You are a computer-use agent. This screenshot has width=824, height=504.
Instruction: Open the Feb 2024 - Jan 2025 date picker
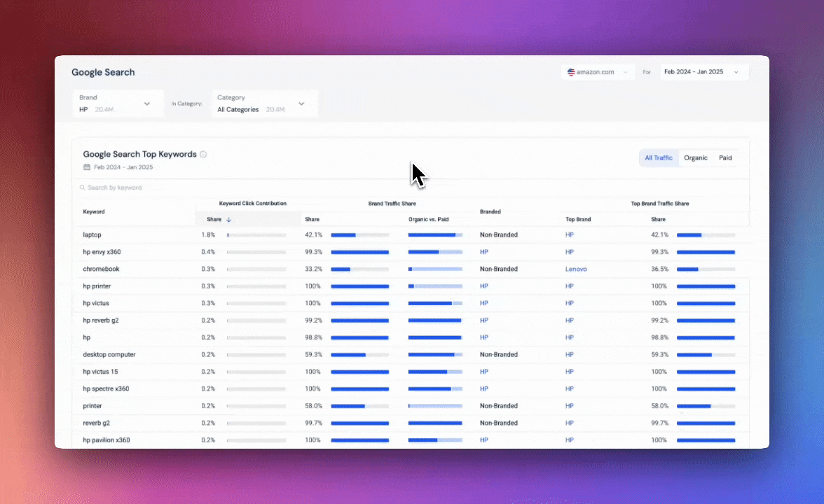(703, 71)
